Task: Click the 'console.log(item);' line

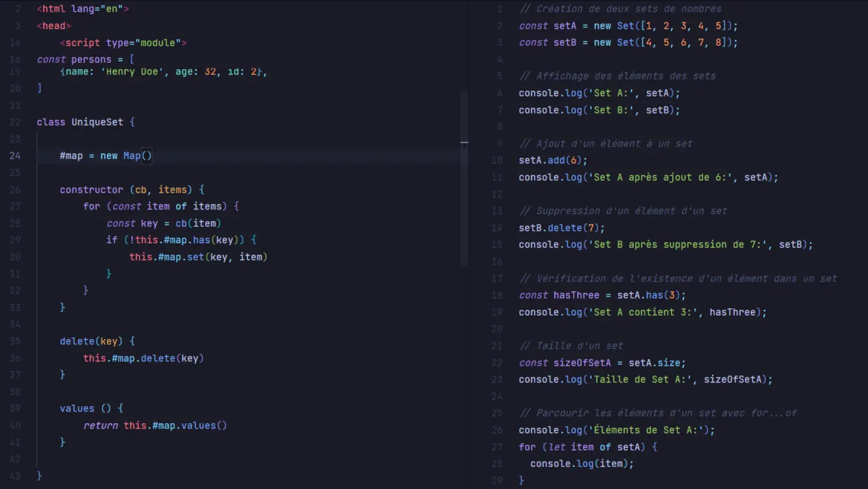Action: [x=582, y=464]
